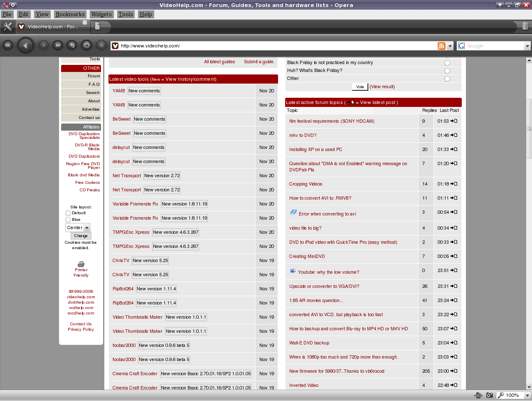Open a new blank tab
This screenshot has width=532, height=401.
pyautogui.click(x=98, y=27)
